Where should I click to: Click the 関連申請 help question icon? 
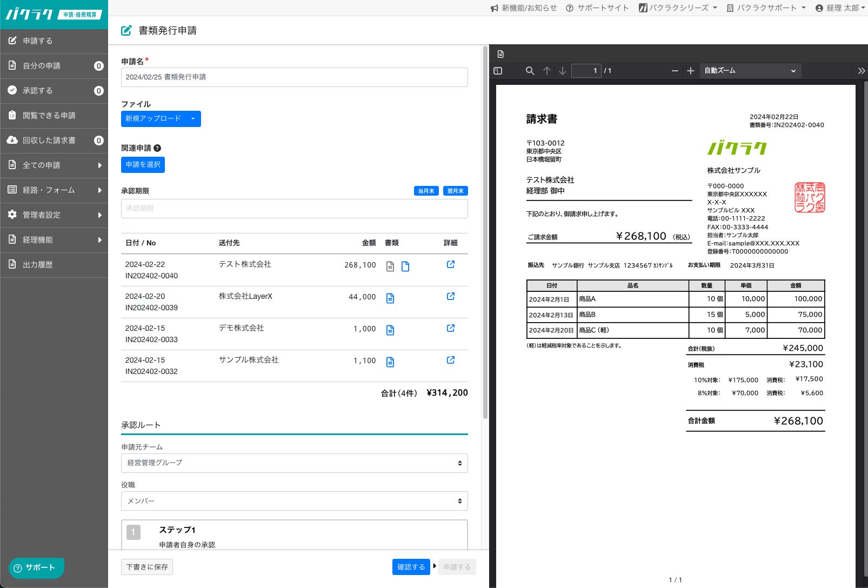[x=157, y=148]
